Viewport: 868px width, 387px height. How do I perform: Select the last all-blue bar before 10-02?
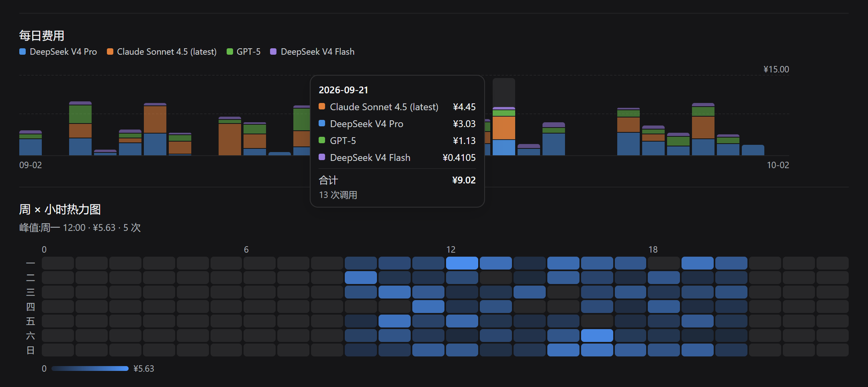[753, 150]
